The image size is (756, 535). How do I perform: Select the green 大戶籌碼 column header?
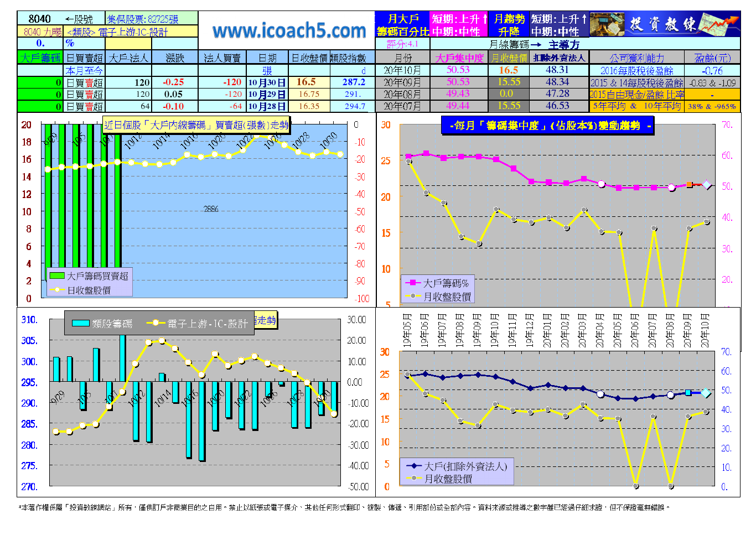40,58
